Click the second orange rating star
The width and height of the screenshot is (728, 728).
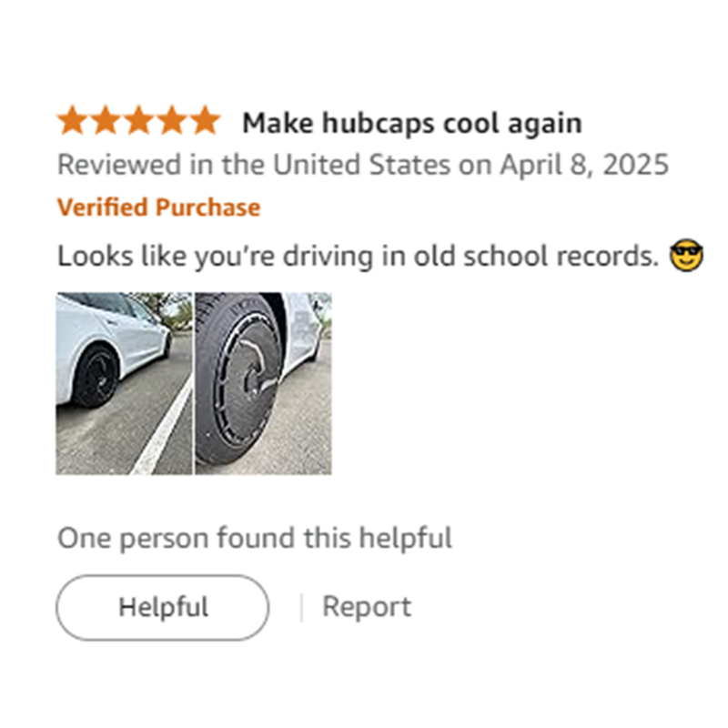pos(106,121)
